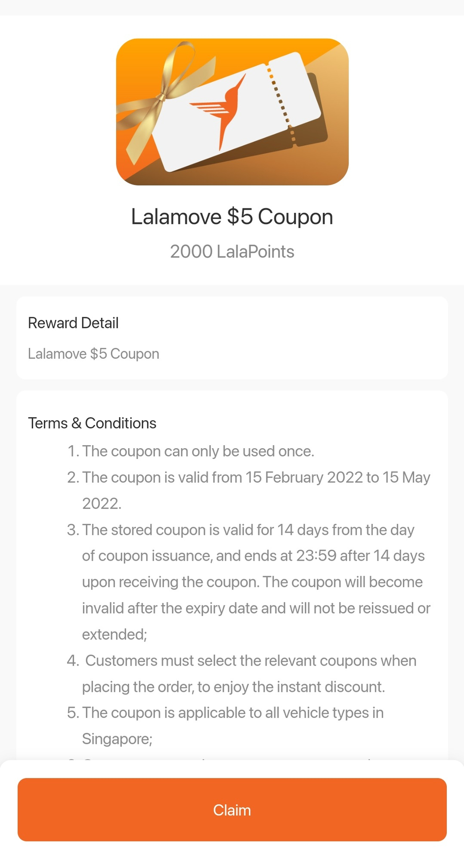Viewport: 464px width, 868px height.
Task: Select term 1 about single use
Action: pos(191,451)
